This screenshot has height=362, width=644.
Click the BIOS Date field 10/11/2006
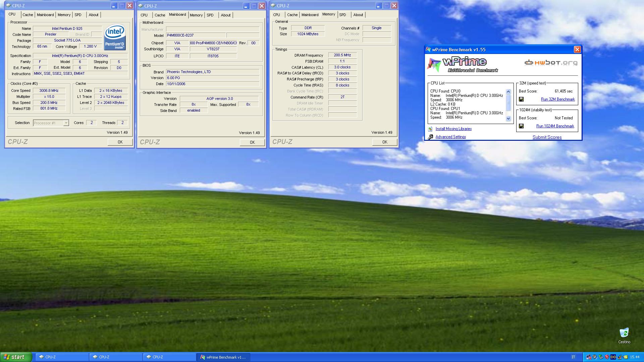tap(213, 84)
